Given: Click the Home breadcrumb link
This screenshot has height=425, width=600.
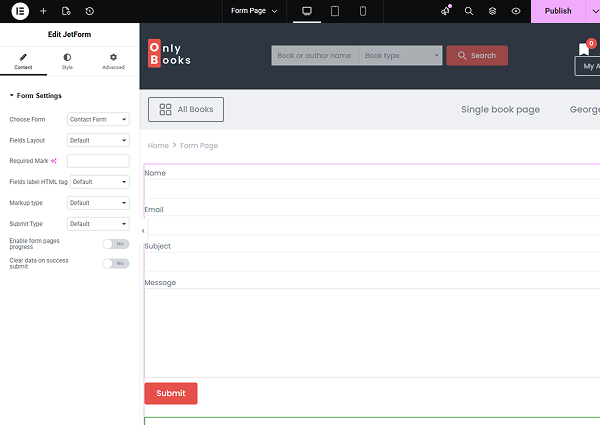Looking at the screenshot, I should [158, 146].
